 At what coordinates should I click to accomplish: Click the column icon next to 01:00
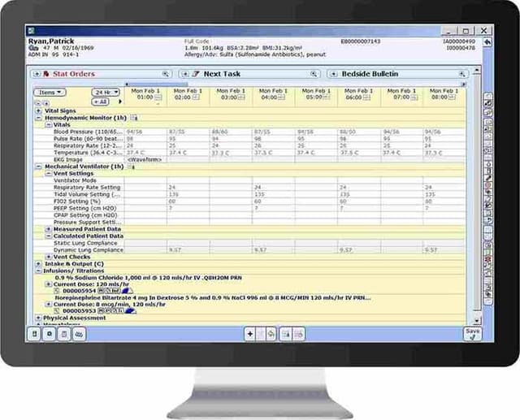pos(158,97)
